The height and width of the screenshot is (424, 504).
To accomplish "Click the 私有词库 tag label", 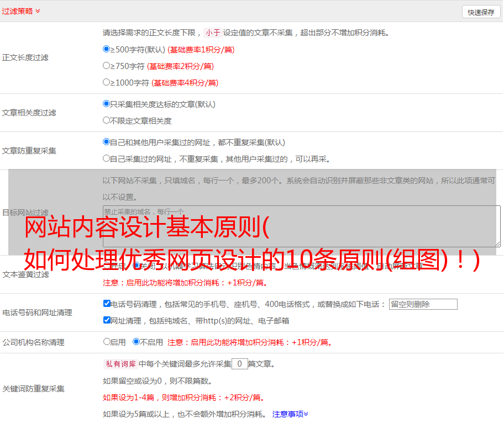I will pyautogui.click(x=120, y=364).
